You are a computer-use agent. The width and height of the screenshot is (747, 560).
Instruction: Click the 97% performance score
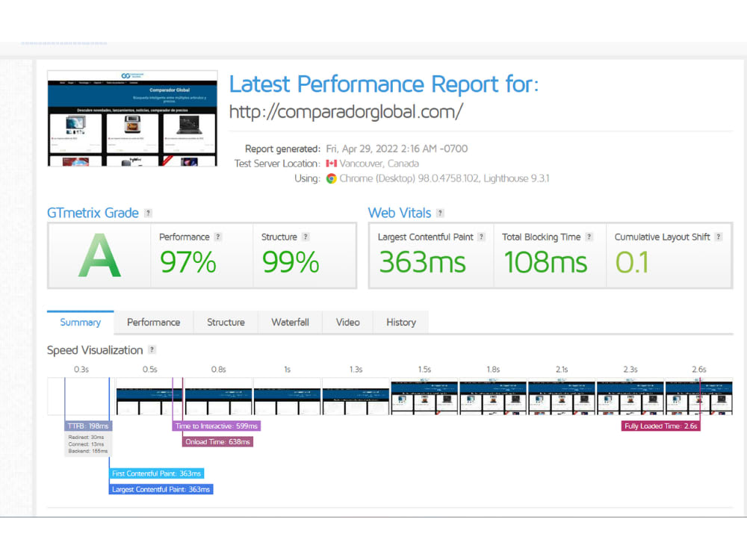tap(188, 262)
